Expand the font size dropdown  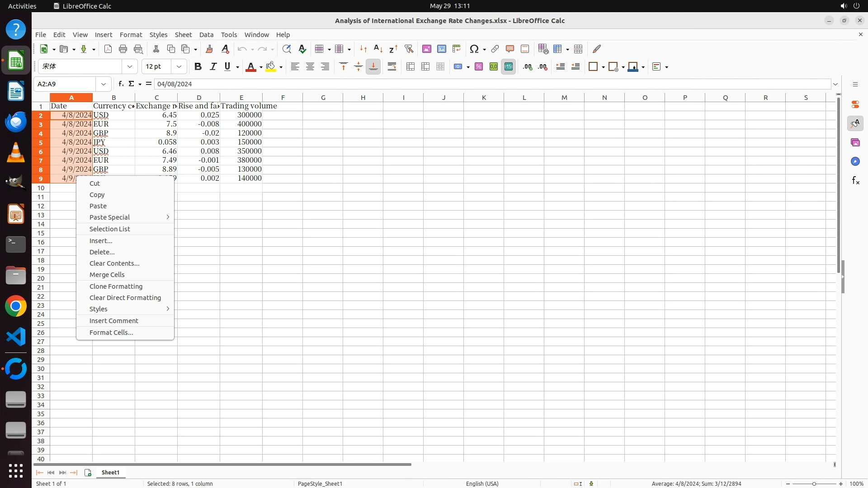(179, 67)
